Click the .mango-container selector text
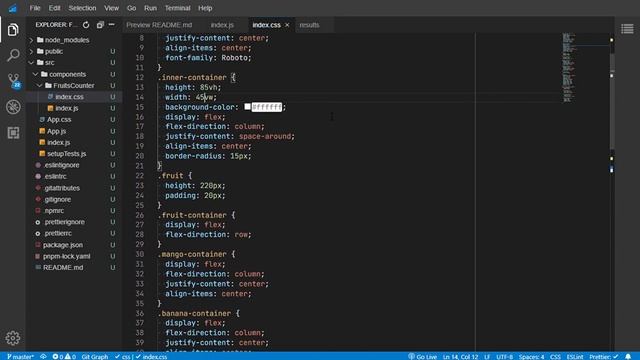 click(192, 254)
